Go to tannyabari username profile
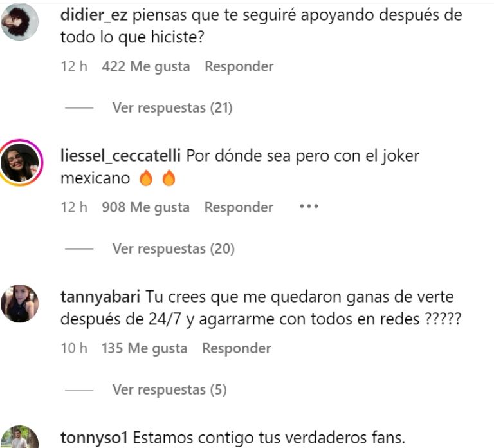 tap(100, 297)
